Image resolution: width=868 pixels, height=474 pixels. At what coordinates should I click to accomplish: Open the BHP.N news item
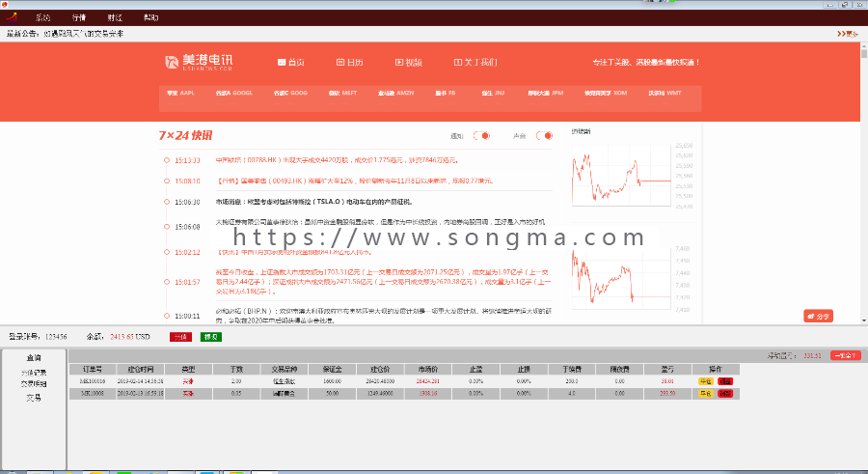point(383,316)
